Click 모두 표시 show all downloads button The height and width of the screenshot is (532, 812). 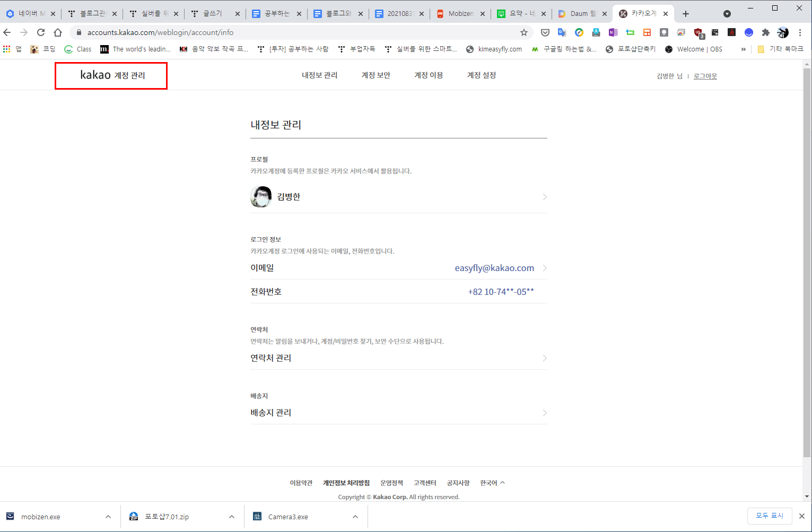[x=770, y=516]
